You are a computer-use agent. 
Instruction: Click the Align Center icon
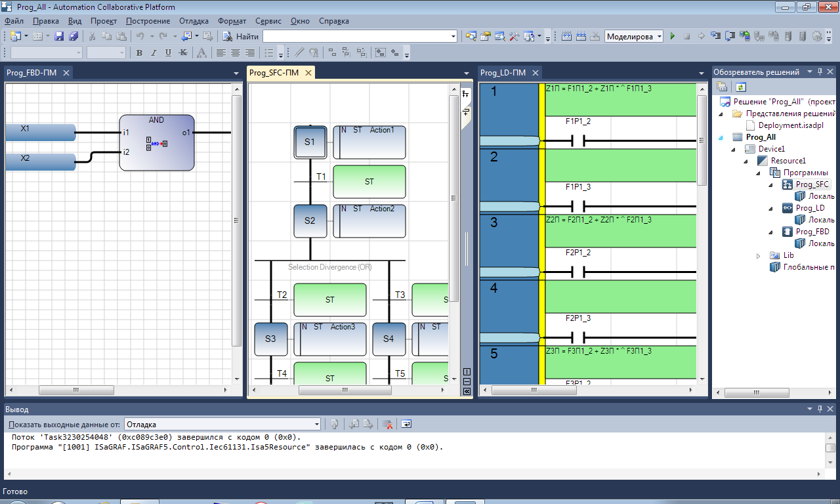click(236, 52)
